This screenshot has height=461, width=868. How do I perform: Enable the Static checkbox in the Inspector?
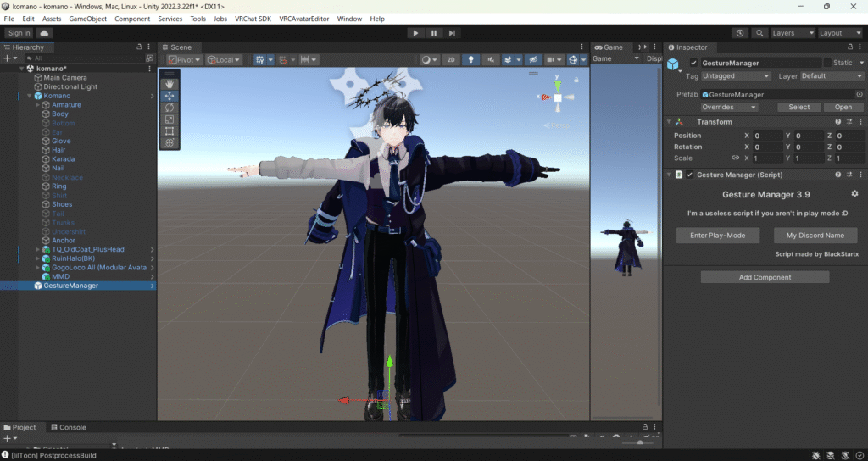coord(828,64)
